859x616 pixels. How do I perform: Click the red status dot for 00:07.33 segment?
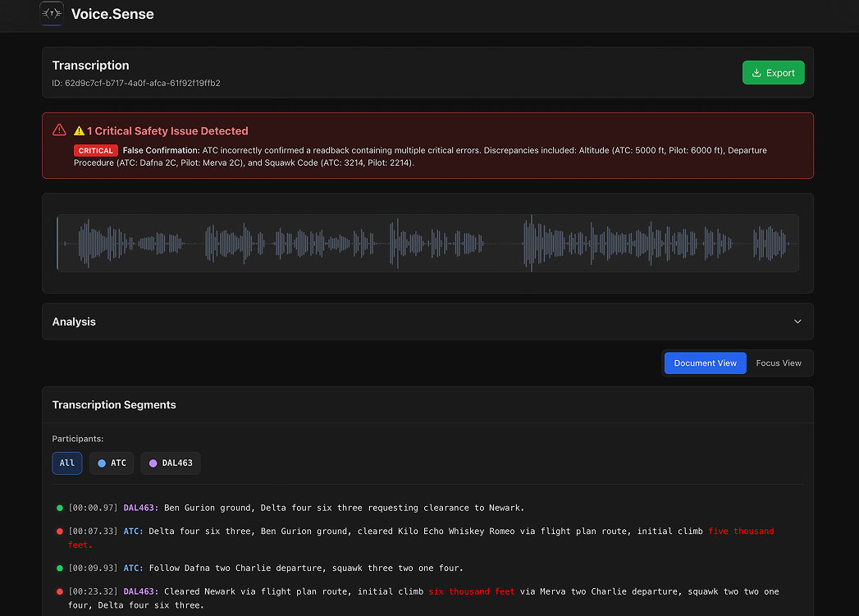60,532
